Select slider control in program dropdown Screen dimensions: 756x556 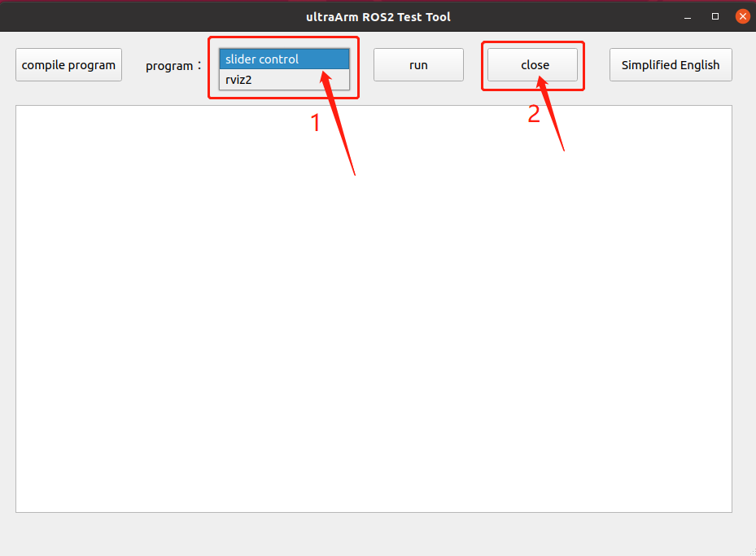(x=284, y=59)
